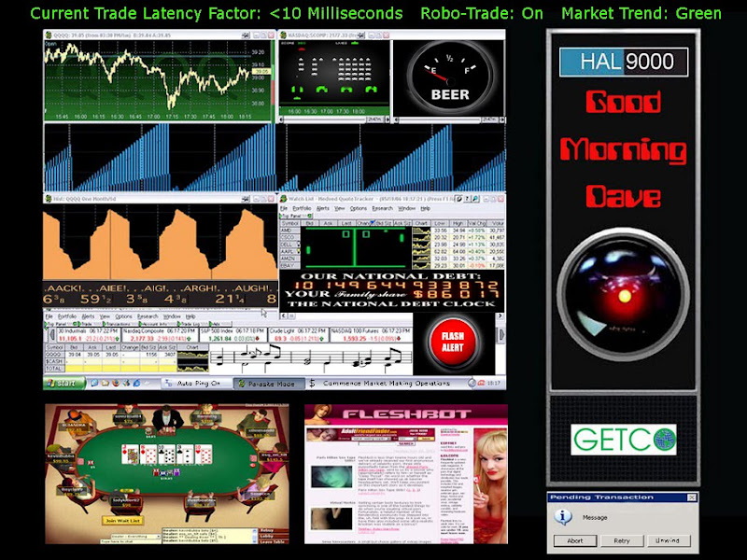
Task: Click Join Wait List at the poker table
Action: click(122, 521)
